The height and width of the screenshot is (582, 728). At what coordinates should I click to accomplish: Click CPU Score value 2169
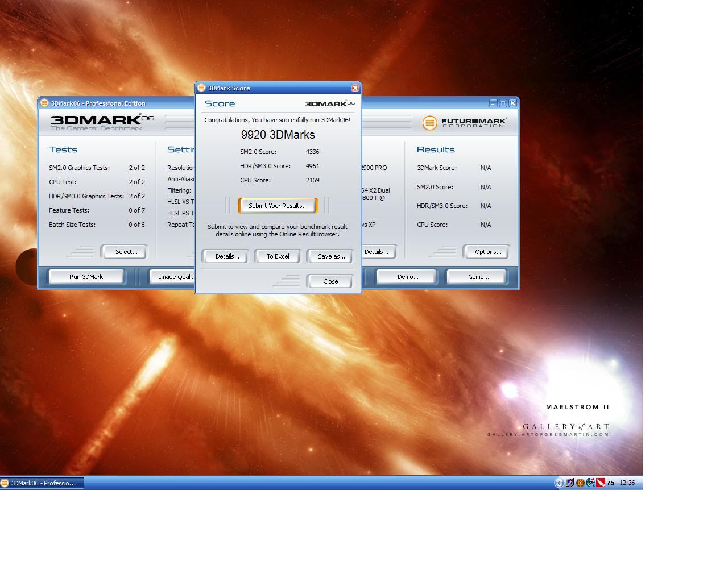pyautogui.click(x=312, y=180)
